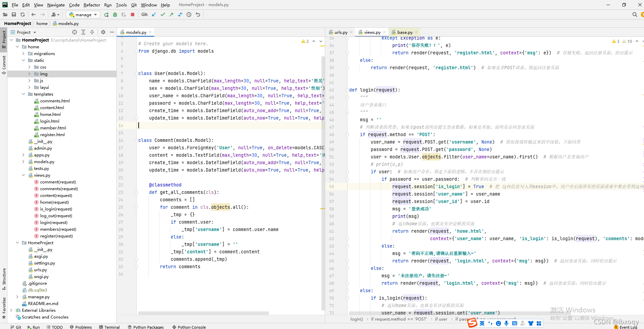
Task: Navigate back with the left arrow icon
Action: coord(33,15)
